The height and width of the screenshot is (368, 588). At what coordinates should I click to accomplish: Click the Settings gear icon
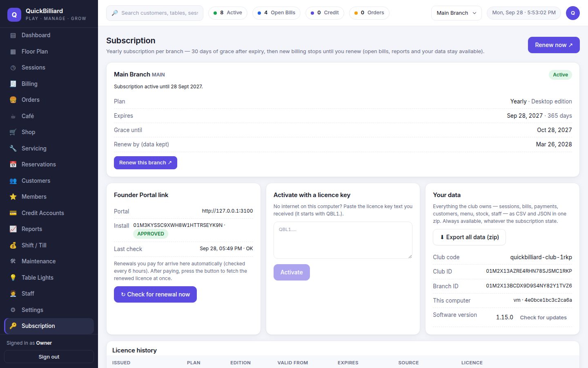point(13,310)
